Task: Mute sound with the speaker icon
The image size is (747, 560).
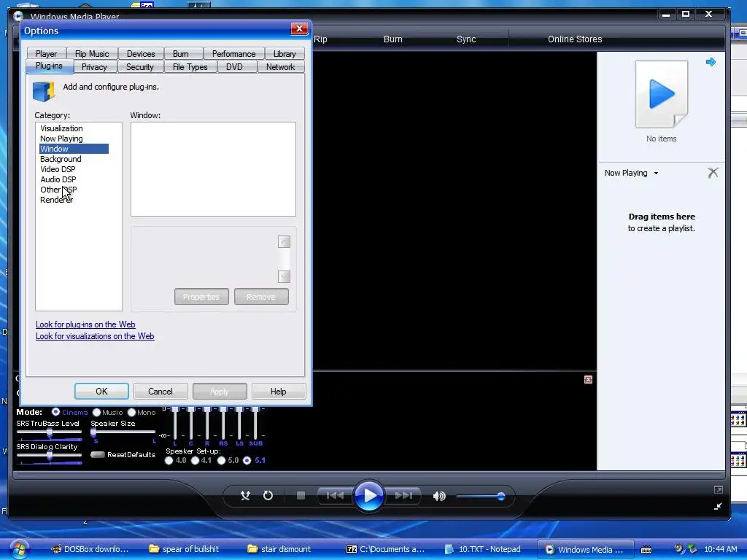Action: (438, 496)
